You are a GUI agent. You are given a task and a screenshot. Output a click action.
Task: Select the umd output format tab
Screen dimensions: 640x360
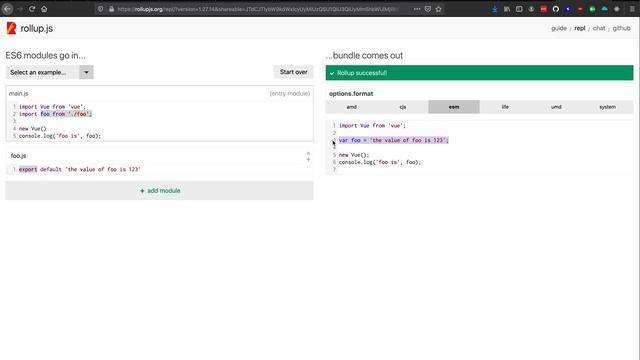pos(556,107)
